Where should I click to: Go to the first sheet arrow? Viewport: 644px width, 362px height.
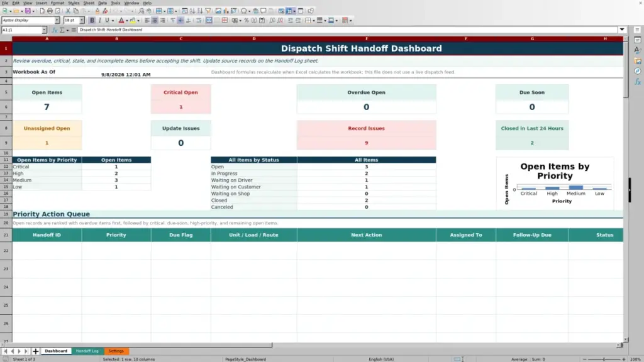(5, 351)
